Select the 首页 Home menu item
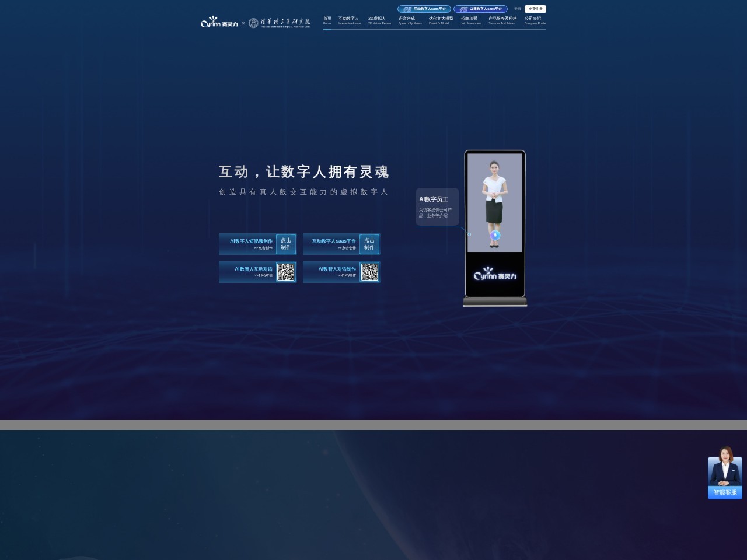Image resolution: width=747 pixels, height=560 pixels. pos(327,21)
